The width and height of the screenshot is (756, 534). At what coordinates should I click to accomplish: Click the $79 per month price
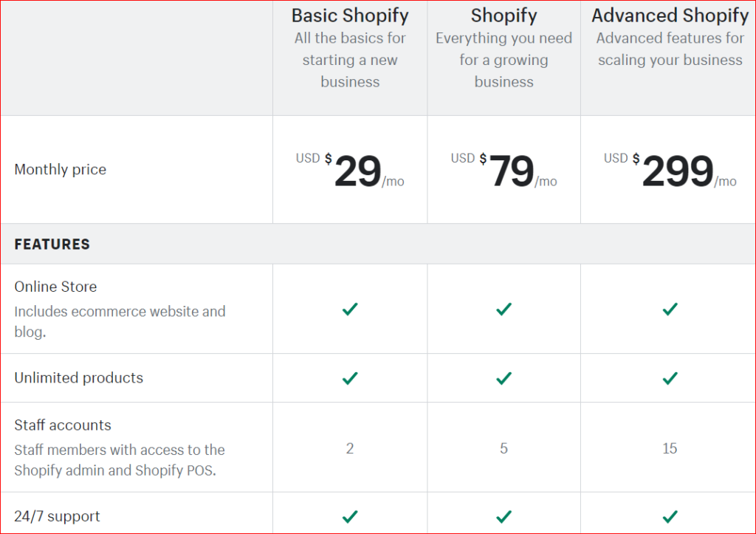511,171
